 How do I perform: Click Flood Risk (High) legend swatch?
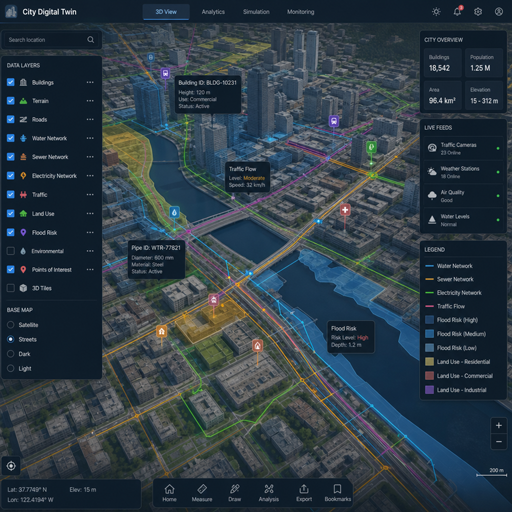click(429, 320)
